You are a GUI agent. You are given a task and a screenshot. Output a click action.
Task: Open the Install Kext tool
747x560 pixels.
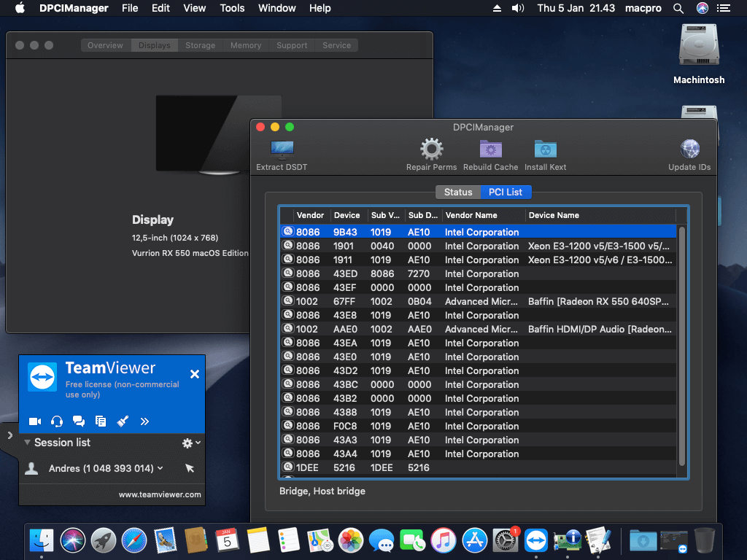545,150
